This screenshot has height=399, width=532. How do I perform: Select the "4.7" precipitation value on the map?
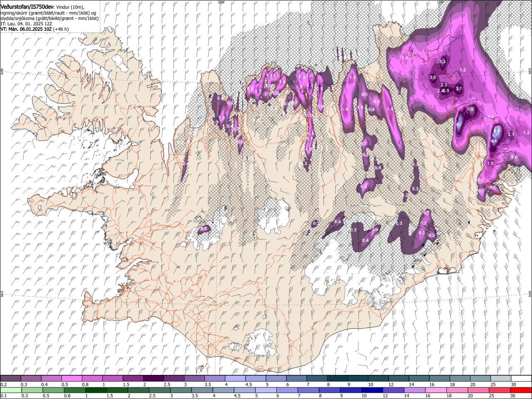[459, 124]
